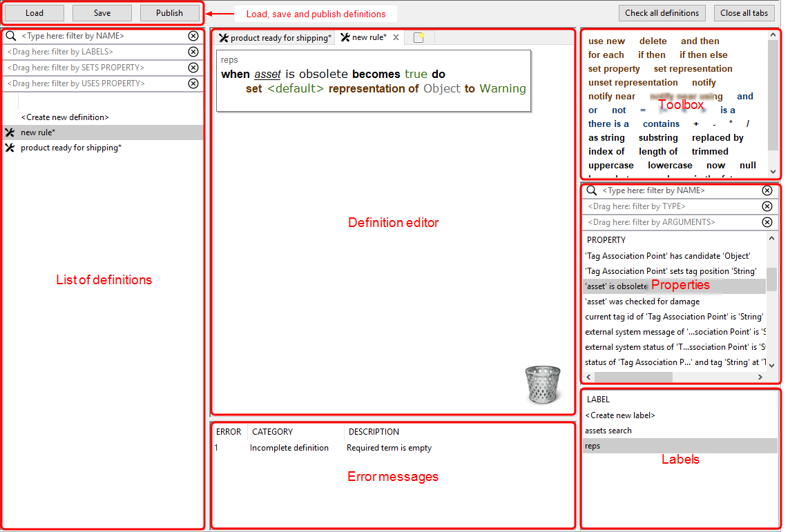Click Check all definitions button

pyautogui.click(x=662, y=13)
